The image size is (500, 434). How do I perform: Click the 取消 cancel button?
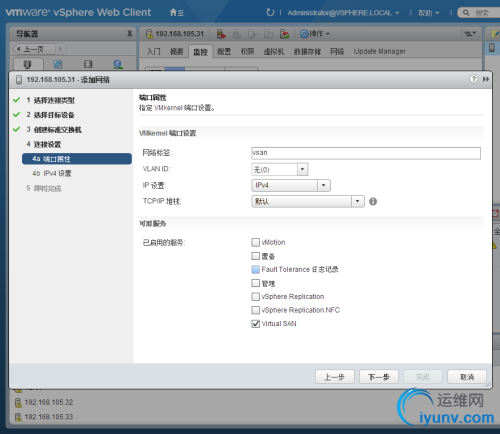[x=467, y=377]
